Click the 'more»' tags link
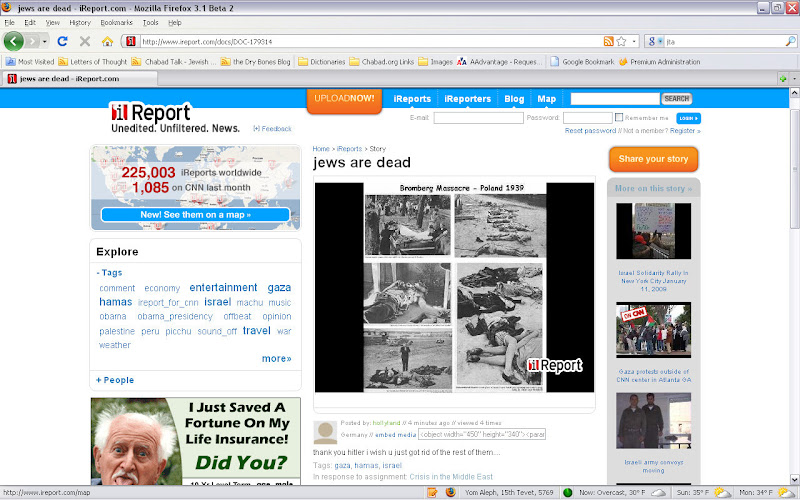 point(277,359)
